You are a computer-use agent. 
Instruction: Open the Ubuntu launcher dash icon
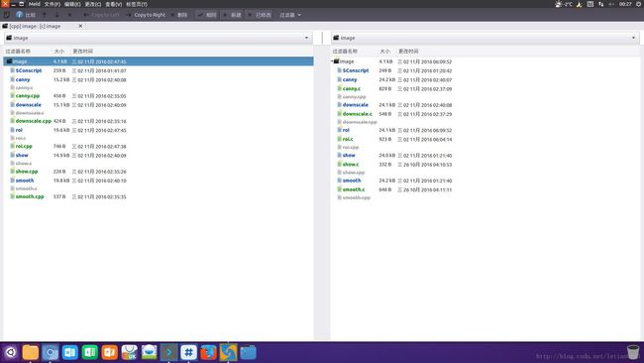pyautogui.click(x=11, y=352)
